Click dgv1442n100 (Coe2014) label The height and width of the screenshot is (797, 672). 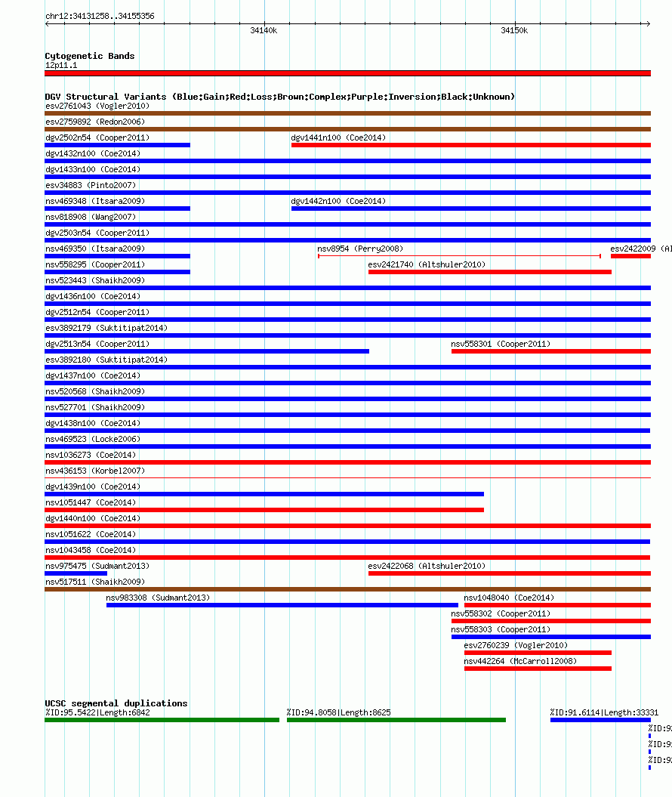pyautogui.click(x=338, y=201)
